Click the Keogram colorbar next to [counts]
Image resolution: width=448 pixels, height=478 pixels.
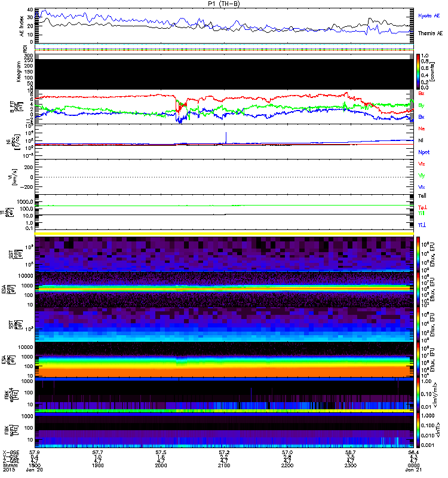[418, 72]
